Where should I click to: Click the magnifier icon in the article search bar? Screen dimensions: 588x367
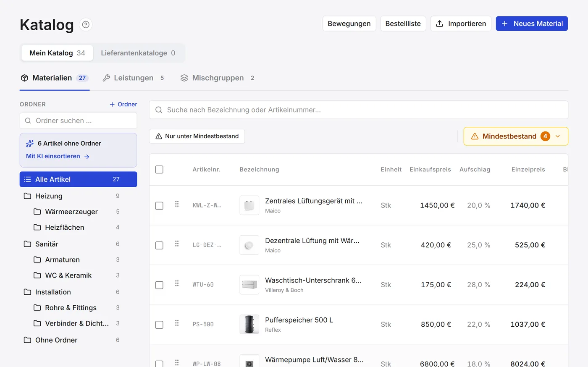point(159,110)
